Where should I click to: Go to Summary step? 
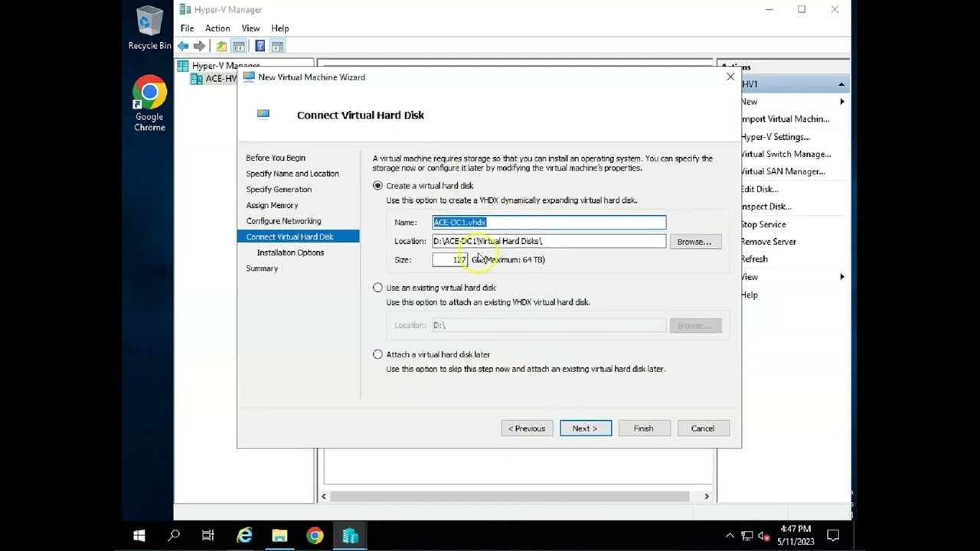coord(262,269)
